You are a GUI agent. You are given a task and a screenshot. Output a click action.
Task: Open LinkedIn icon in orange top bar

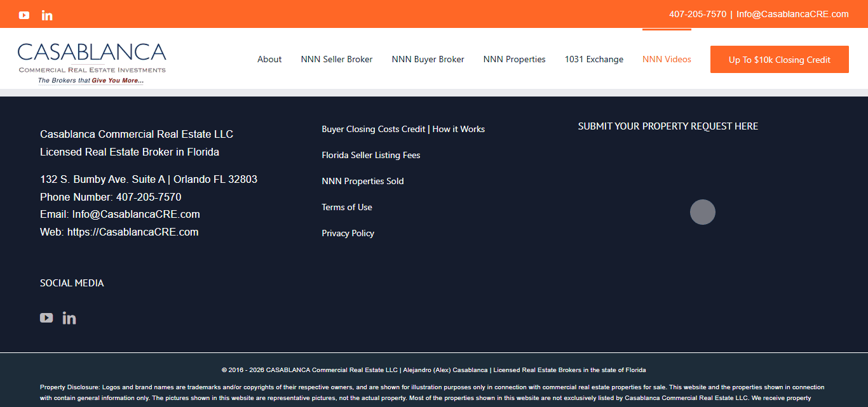tap(47, 15)
